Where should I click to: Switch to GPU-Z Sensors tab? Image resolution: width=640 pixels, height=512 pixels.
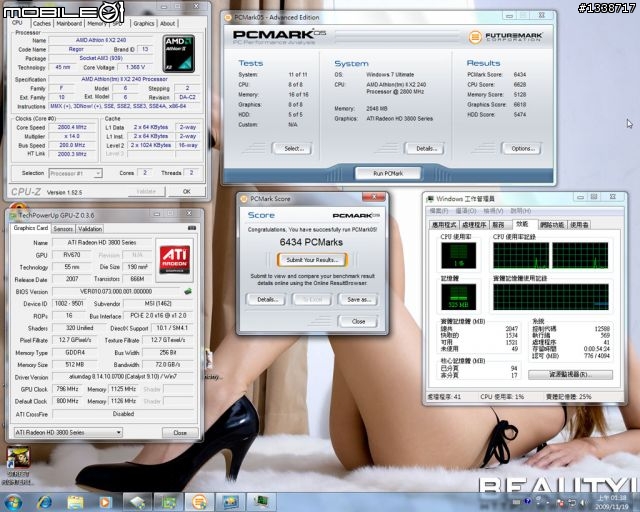point(63,229)
